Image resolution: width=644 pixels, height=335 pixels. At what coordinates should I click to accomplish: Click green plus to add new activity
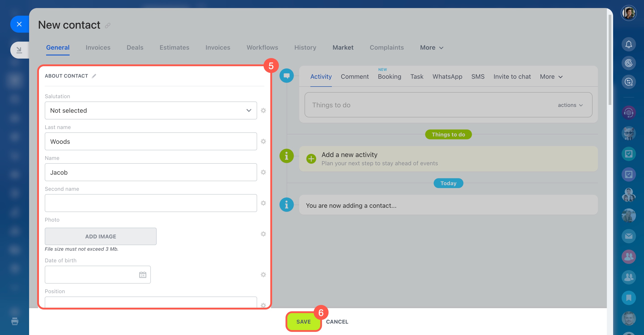coord(311,159)
